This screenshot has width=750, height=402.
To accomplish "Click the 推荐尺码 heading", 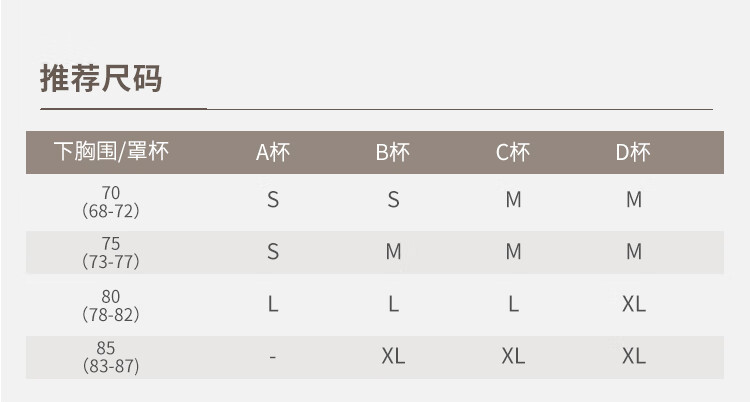I will click(x=101, y=77).
